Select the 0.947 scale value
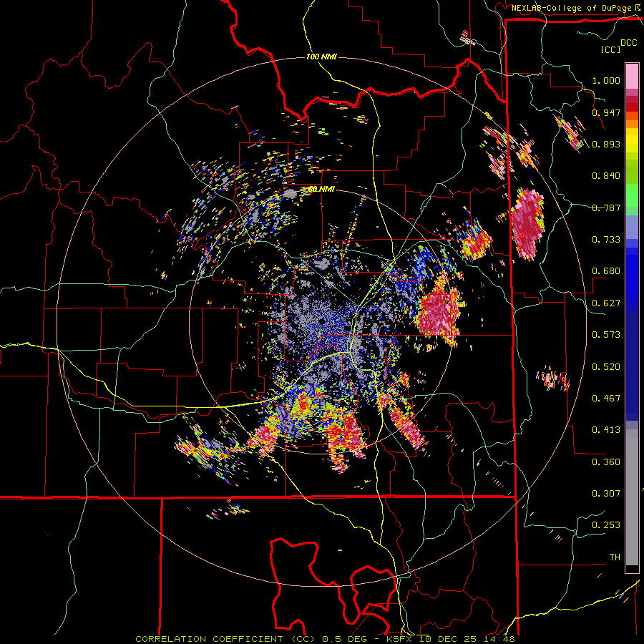The image size is (644, 644). (606, 112)
